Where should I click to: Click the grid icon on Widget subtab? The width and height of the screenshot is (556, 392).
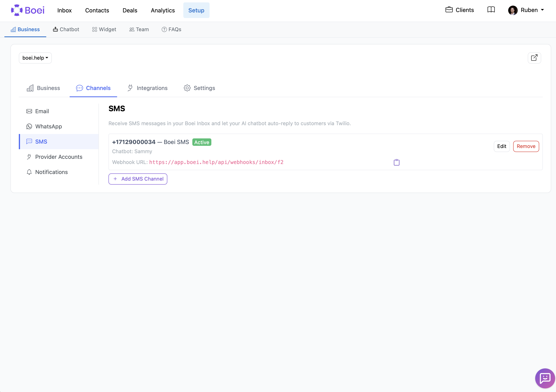[x=95, y=30]
